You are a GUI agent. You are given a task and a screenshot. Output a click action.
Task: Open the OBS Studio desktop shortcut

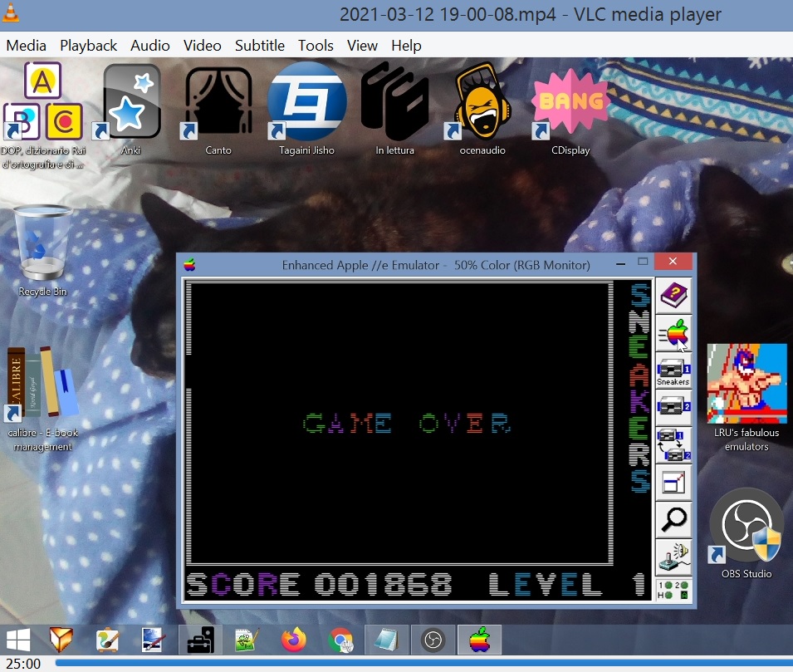746,532
